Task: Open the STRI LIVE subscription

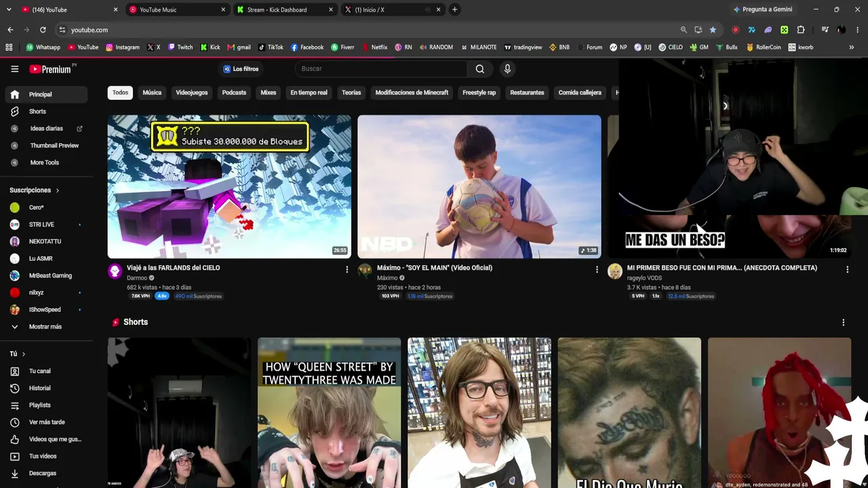Action: point(45,224)
